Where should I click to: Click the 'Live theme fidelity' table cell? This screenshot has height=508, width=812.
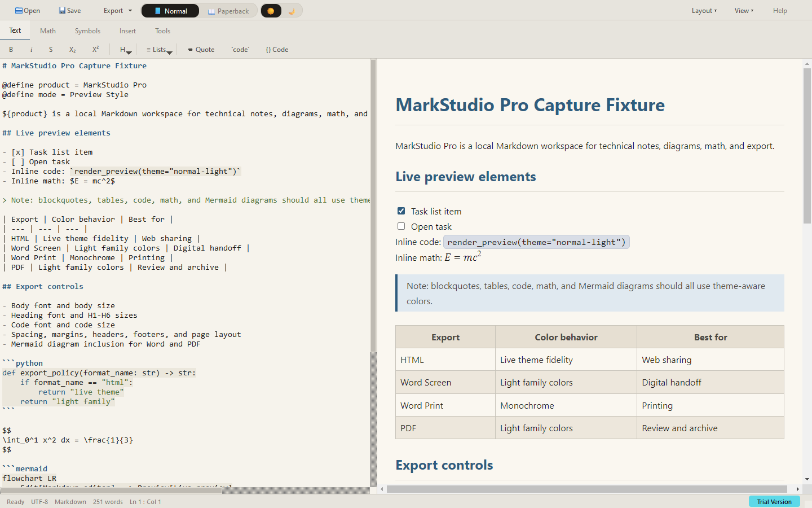[566, 360]
